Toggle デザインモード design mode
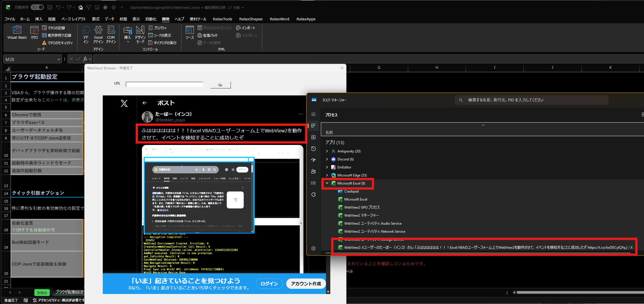 pyautogui.click(x=140, y=34)
